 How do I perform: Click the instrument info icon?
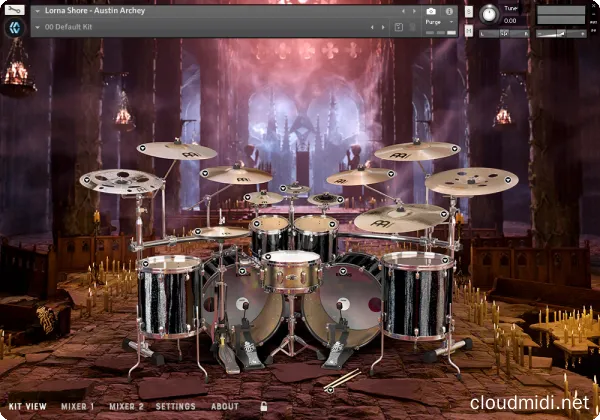click(449, 11)
